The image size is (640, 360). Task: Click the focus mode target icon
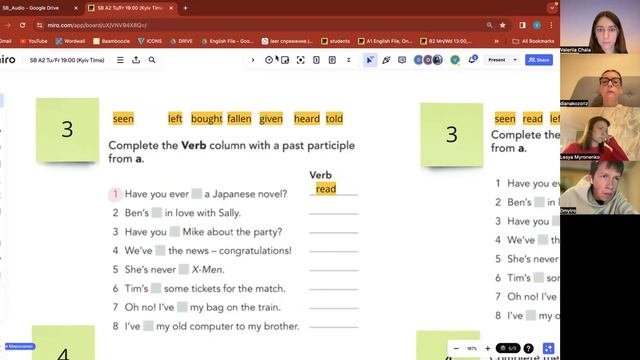[x=300, y=60]
